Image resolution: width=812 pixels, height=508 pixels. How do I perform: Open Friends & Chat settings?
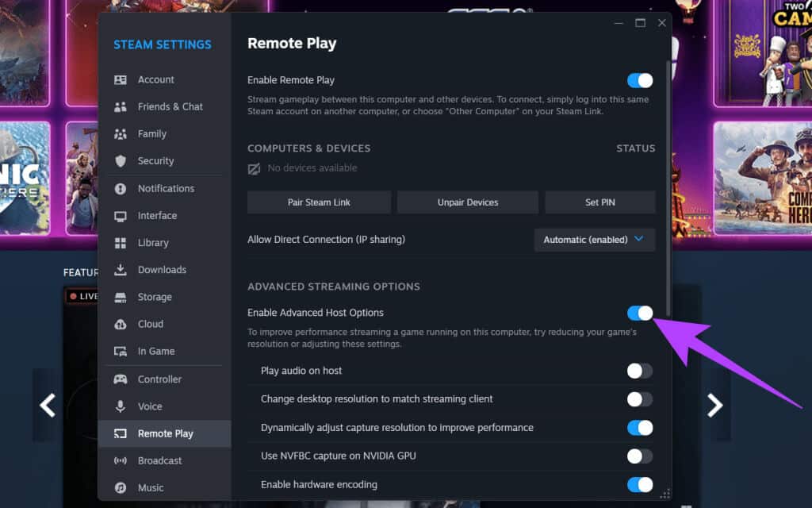(x=165, y=107)
